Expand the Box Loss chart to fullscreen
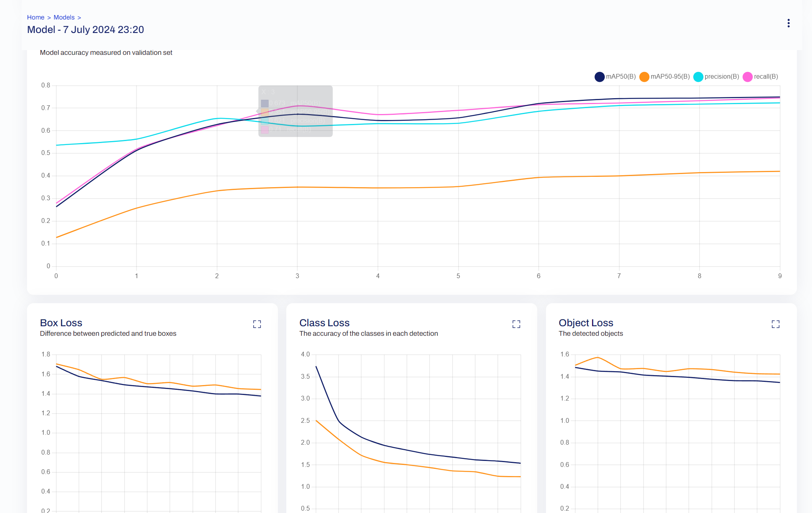Screen dimensions: 812x513 257,324
